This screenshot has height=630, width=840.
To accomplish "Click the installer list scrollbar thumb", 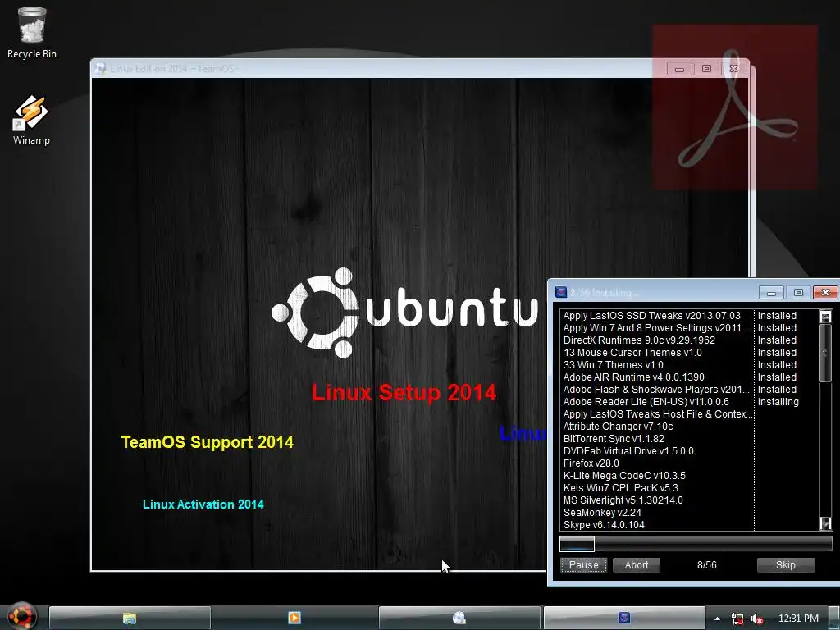I will [x=825, y=353].
